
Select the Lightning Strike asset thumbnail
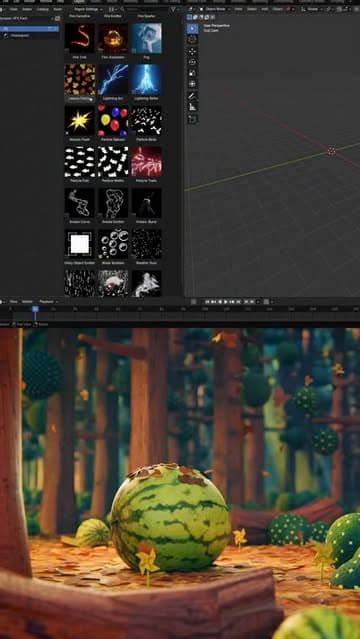(x=146, y=79)
